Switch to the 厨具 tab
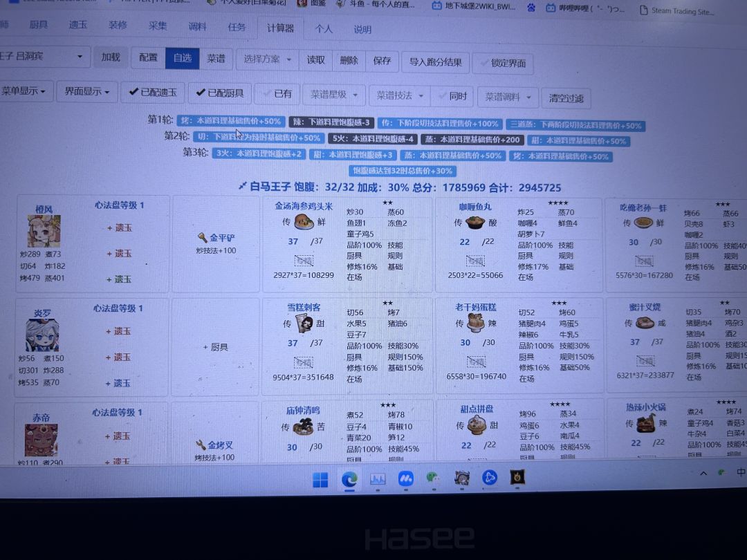The height and width of the screenshot is (560, 747). pos(39,24)
